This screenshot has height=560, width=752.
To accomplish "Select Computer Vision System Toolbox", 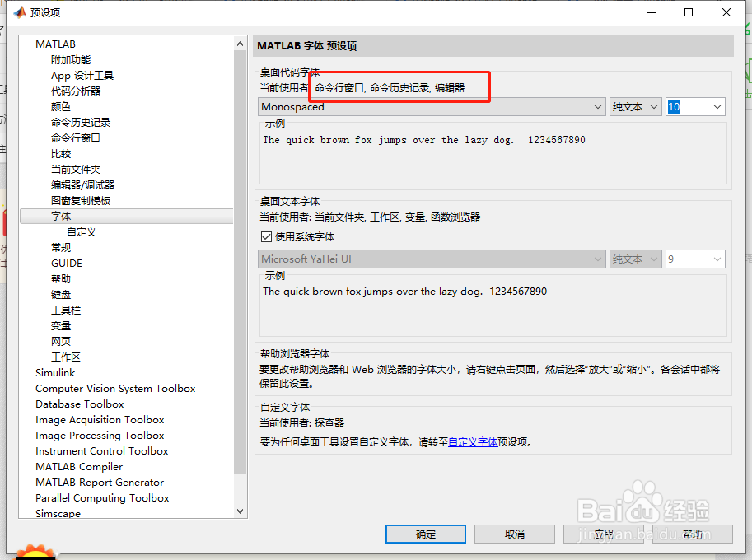I will click(x=115, y=389).
